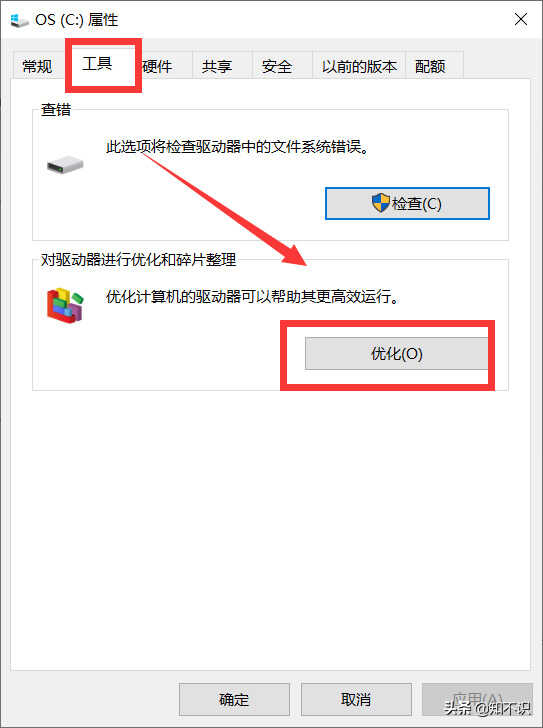Click the colorful defragment blocks icon
Viewport: 543px width, 728px height.
click(65, 305)
